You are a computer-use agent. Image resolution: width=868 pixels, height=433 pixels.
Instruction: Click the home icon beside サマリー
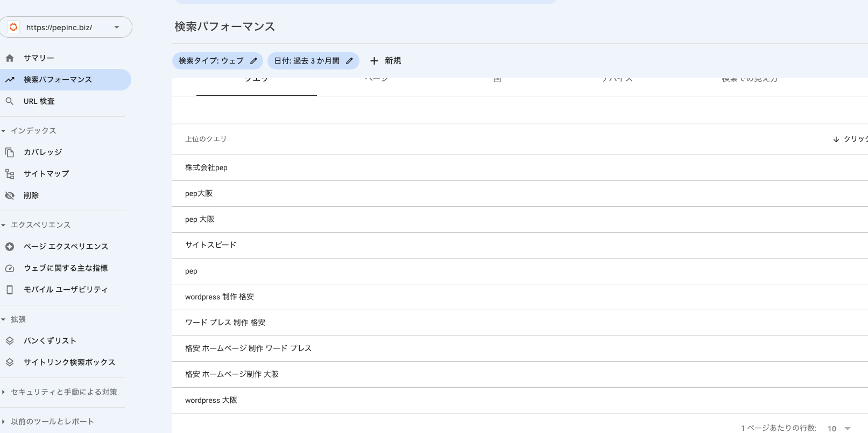click(10, 58)
